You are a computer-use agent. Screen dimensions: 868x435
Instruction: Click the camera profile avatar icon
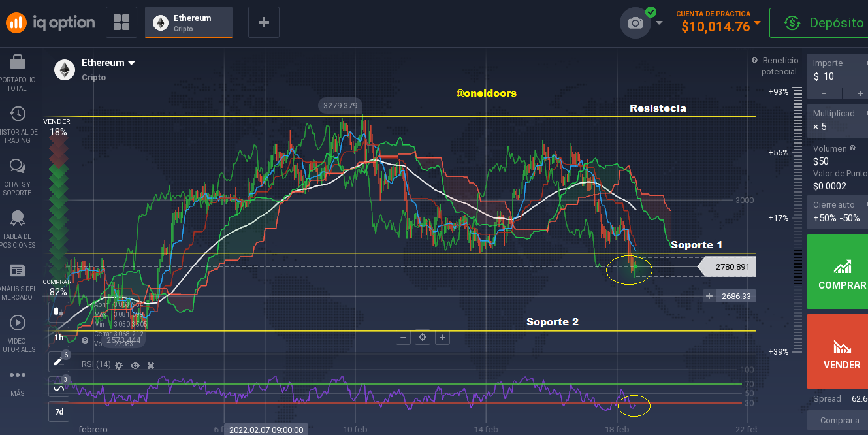point(635,23)
